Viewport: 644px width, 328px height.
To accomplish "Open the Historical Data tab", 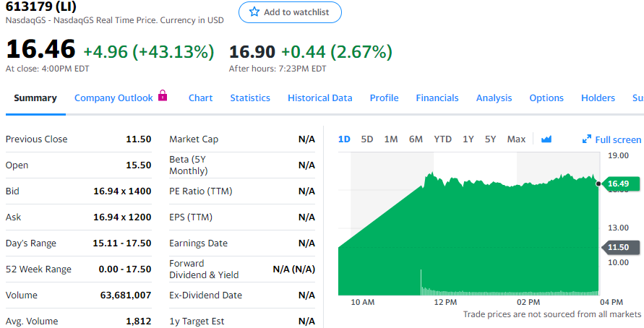I will click(x=320, y=98).
